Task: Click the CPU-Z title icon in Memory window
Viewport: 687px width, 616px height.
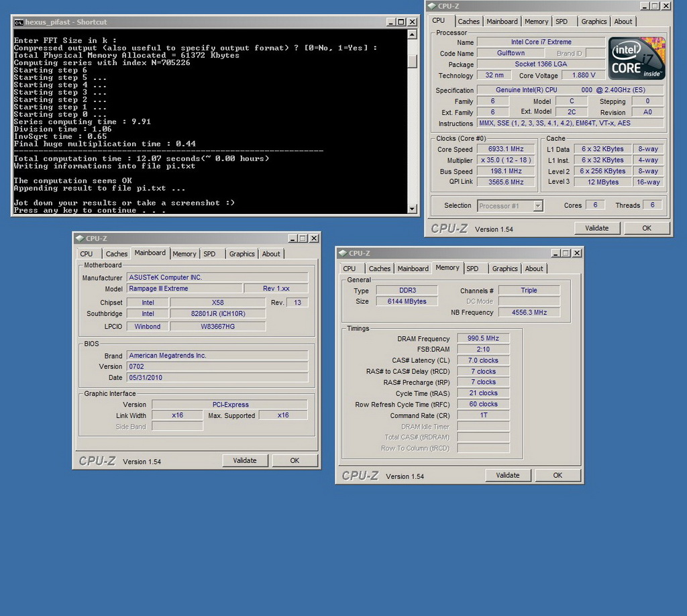Action: (343, 253)
